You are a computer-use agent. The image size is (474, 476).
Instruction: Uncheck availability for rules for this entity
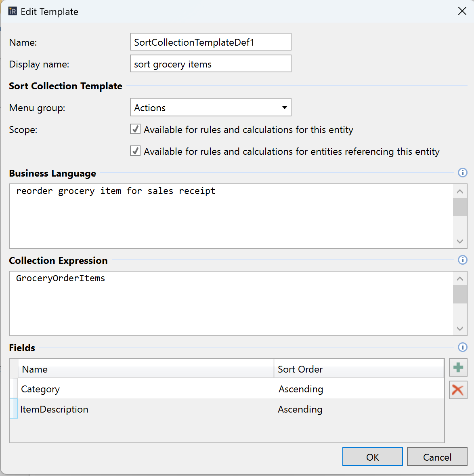coord(136,129)
